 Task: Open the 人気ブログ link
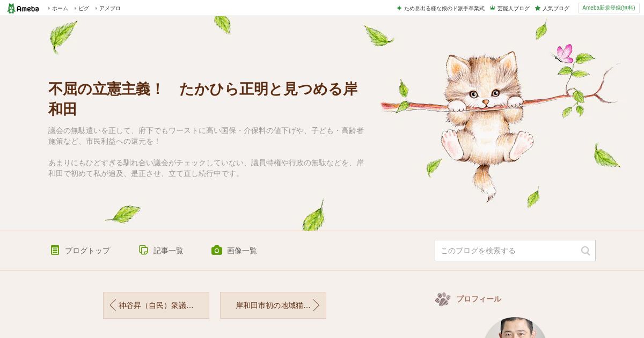(x=556, y=8)
